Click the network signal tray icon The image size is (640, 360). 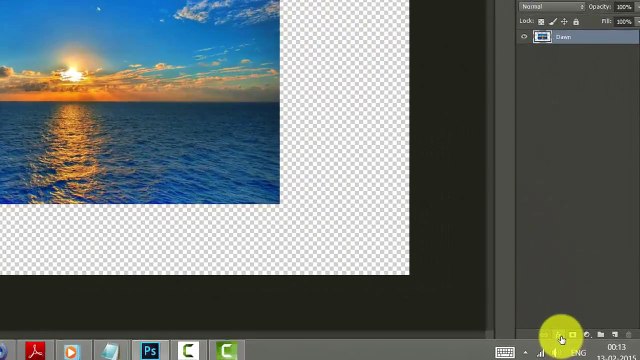tap(541, 353)
